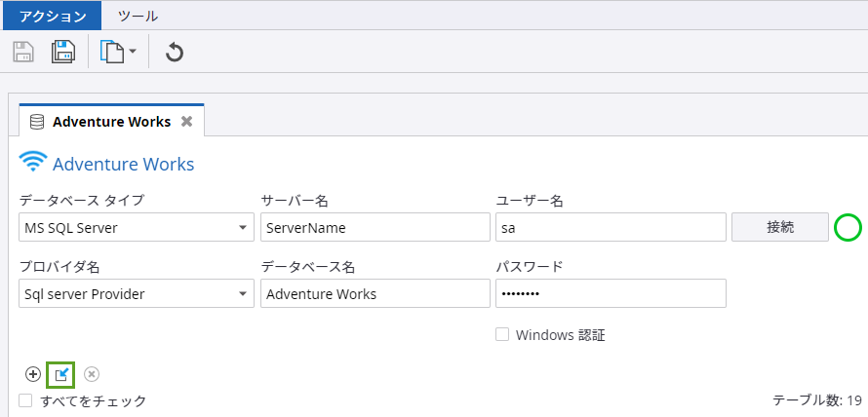
Task: Click the green connection status circle
Action: (x=848, y=228)
